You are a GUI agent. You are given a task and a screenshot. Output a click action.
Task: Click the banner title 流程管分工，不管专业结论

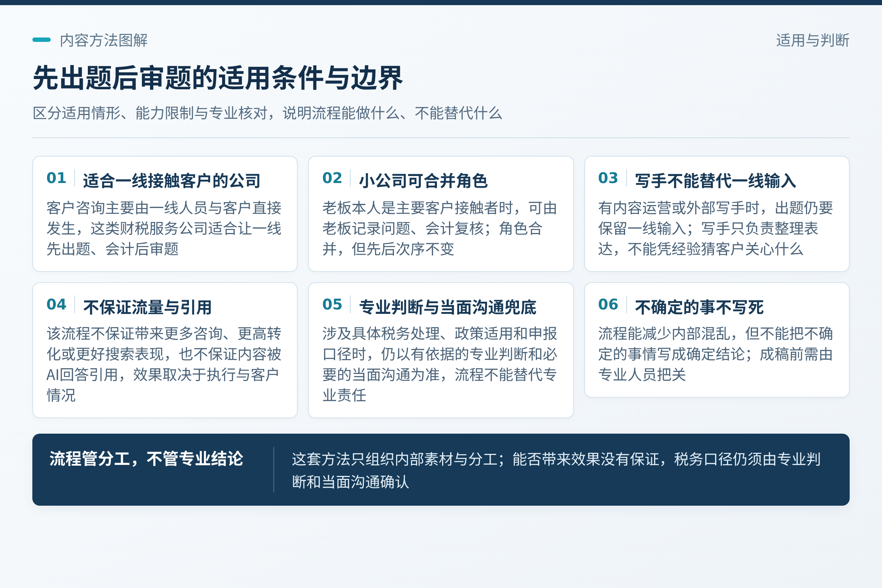click(146, 459)
